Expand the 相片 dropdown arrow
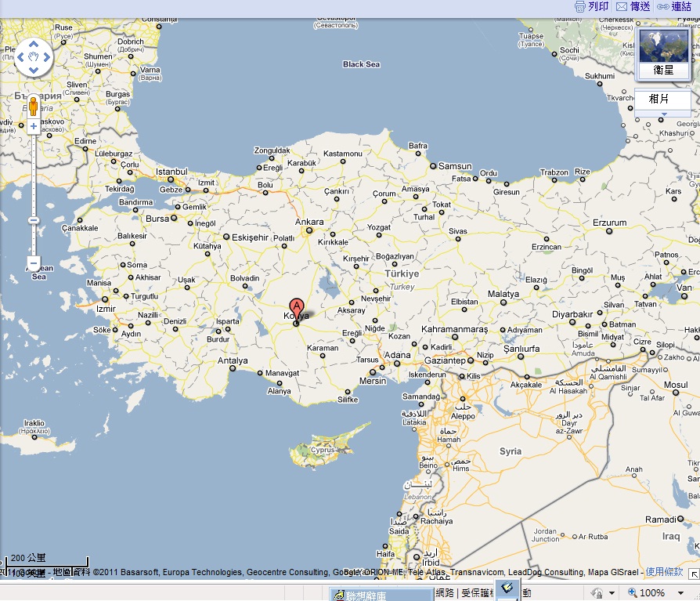 click(x=665, y=114)
